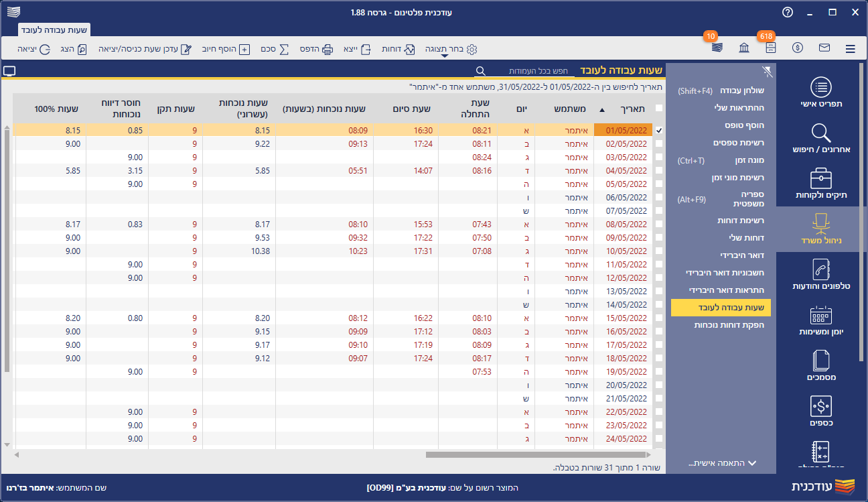Open the mail envelope icon

click(x=824, y=48)
